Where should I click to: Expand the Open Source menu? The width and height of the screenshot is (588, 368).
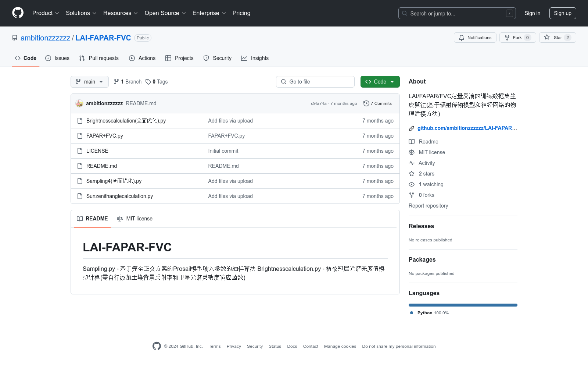pos(165,13)
